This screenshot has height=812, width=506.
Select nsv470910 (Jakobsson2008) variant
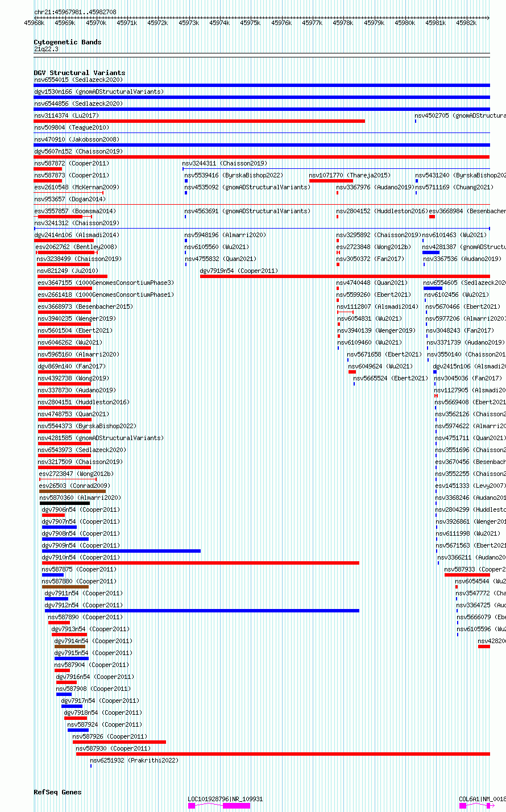pyautogui.click(x=77, y=139)
